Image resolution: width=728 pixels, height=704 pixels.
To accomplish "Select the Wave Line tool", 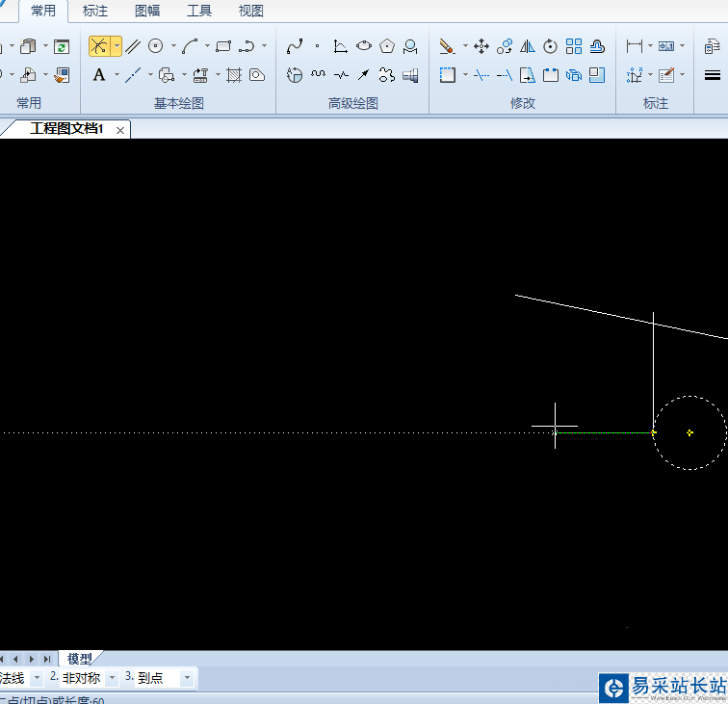I will point(318,75).
